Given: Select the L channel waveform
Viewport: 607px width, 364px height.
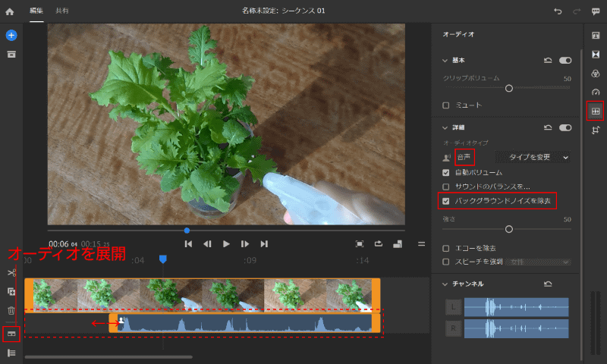Looking at the screenshot, I should [x=517, y=307].
